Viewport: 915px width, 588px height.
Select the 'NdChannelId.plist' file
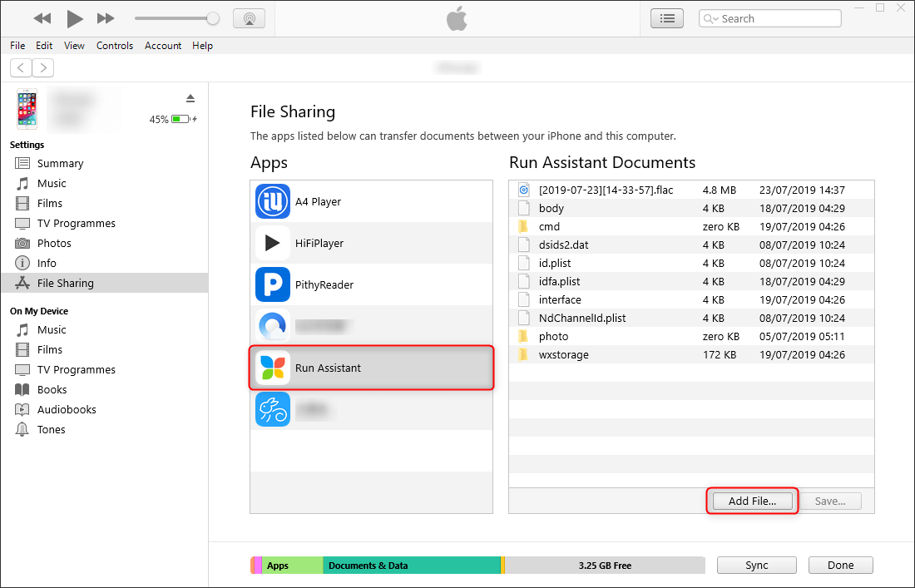pos(691,318)
